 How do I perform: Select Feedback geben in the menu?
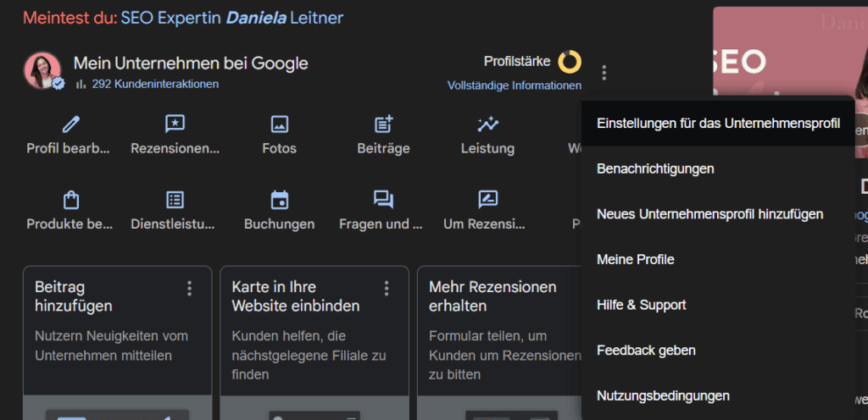point(719,351)
